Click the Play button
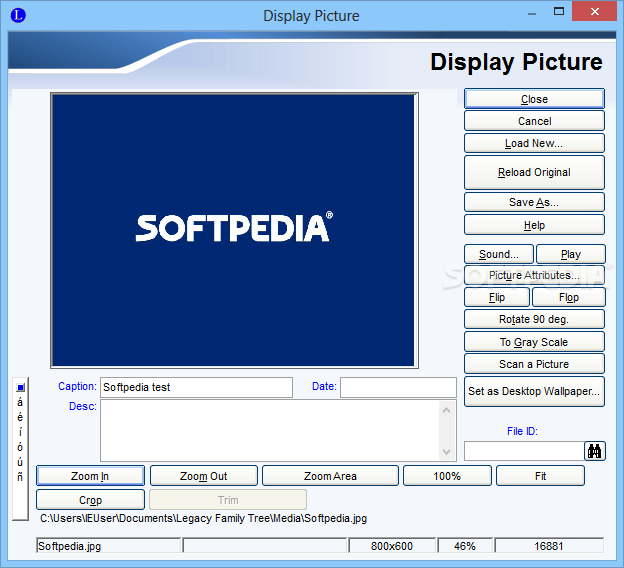The height and width of the screenshot is (568, 624). coord(571,254)
